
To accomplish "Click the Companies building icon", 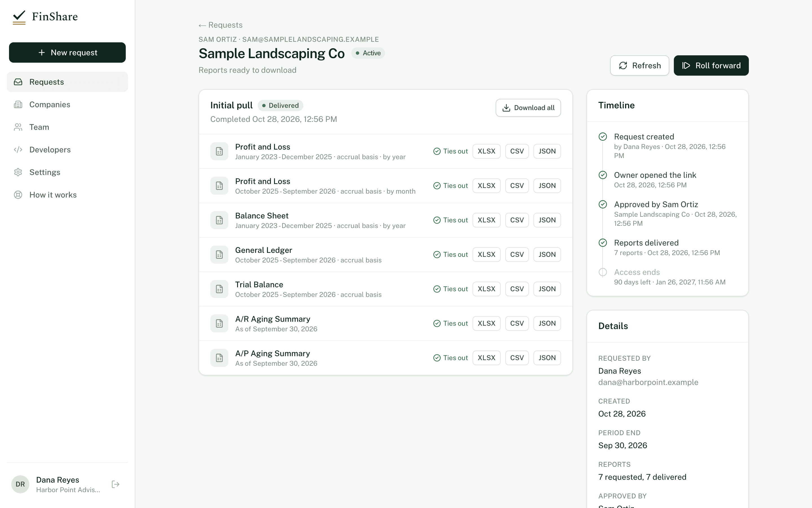I will [18, 104].
